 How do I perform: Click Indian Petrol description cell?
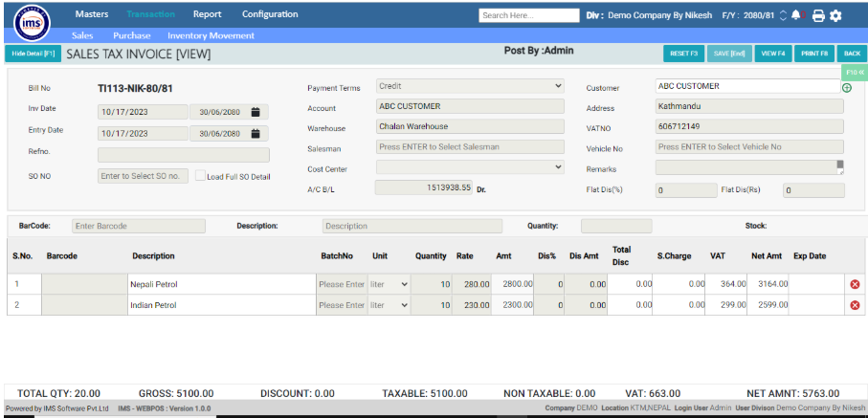click(x=222, y=305)
